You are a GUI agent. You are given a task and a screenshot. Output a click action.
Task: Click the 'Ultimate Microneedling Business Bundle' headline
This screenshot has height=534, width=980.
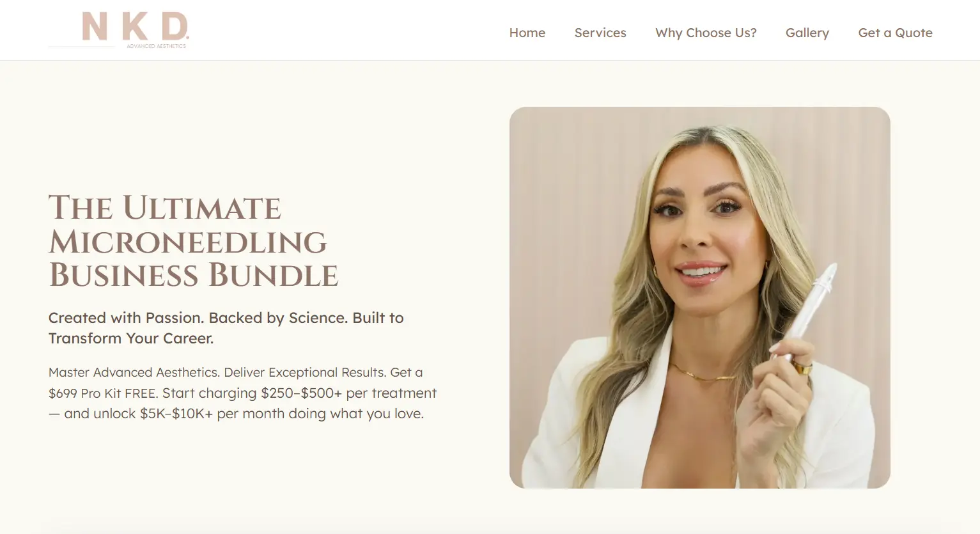click(x=194, y=242)
